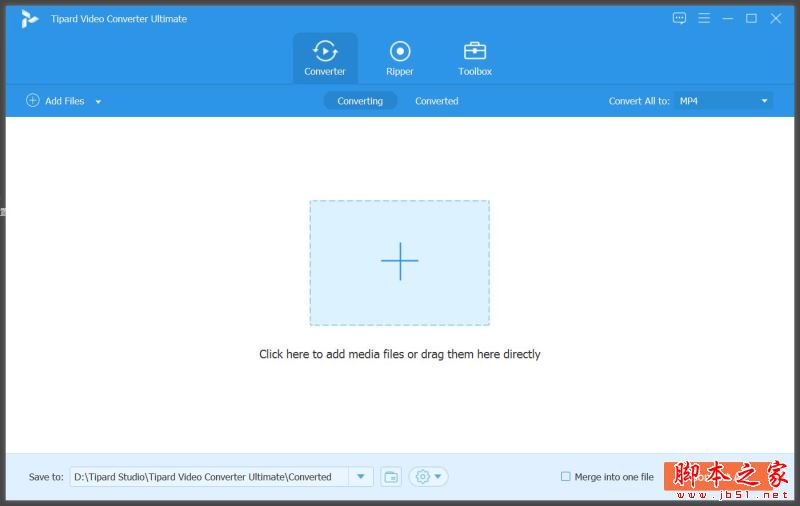The height and width of the screenshot is (506, 800).
Task: Expand the Add Files dropdown arrow
Action: 98,102
